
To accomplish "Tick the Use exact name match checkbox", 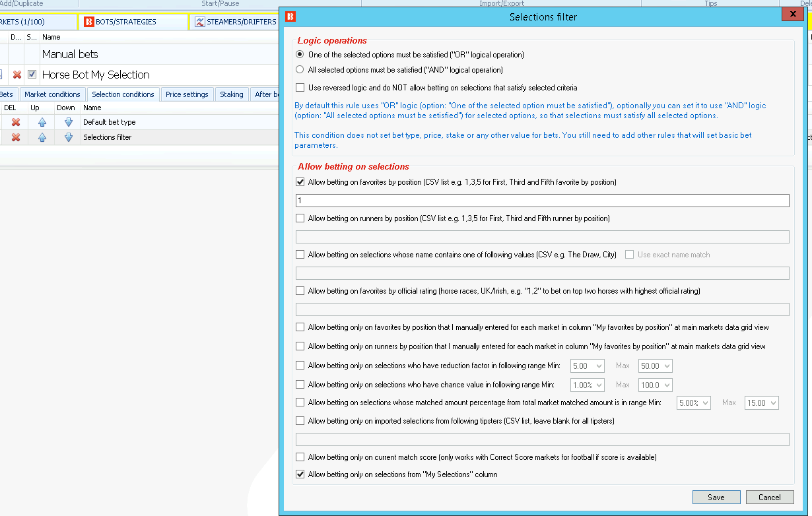I will tap(630, 254).
